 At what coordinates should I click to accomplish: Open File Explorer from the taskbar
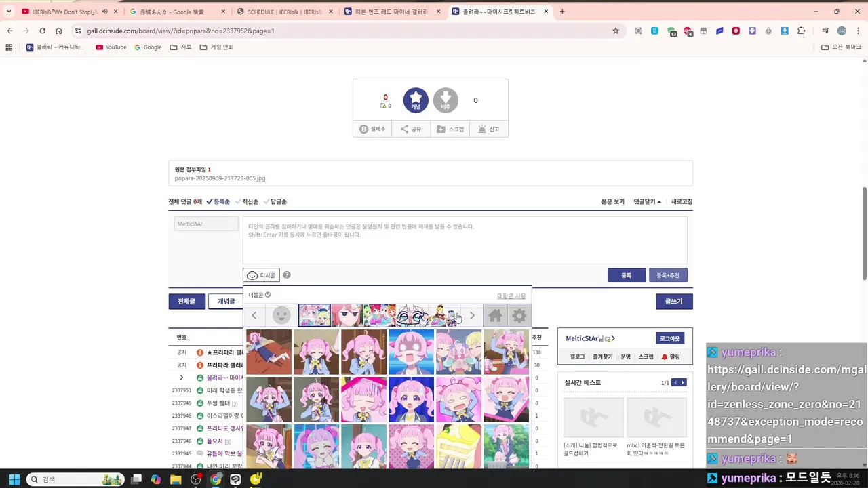pyautogui.click(x=176, y=479)
